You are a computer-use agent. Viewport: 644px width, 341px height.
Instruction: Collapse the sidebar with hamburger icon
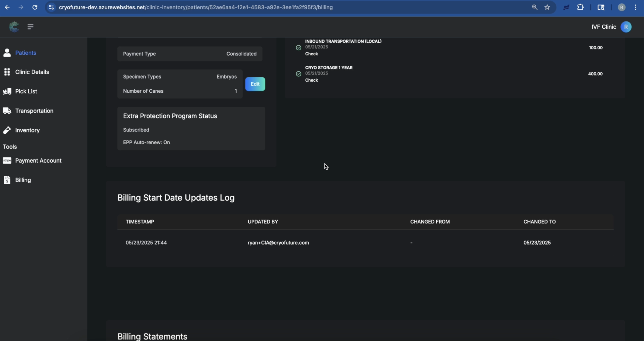pos(31,27)
